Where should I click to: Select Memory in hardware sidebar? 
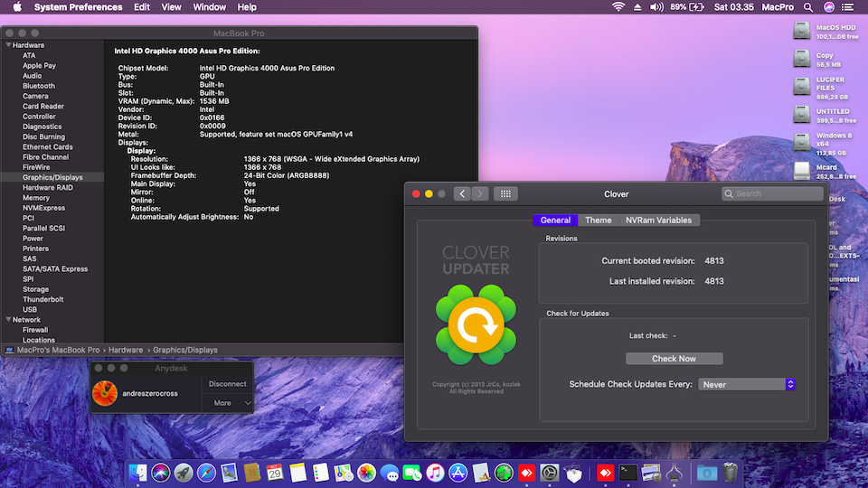(36, 198)
